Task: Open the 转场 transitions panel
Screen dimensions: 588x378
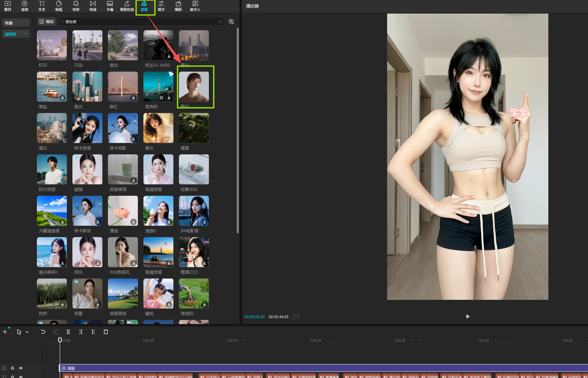Action: [93, 6]
